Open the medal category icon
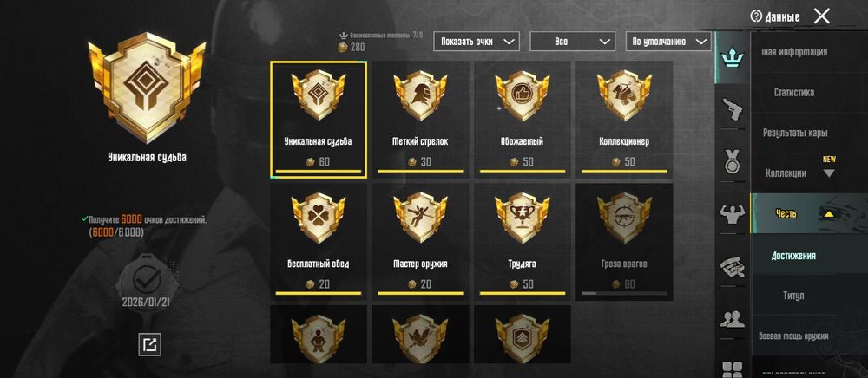This screenshot has width=868, height=378. click(x=733, y=162)
